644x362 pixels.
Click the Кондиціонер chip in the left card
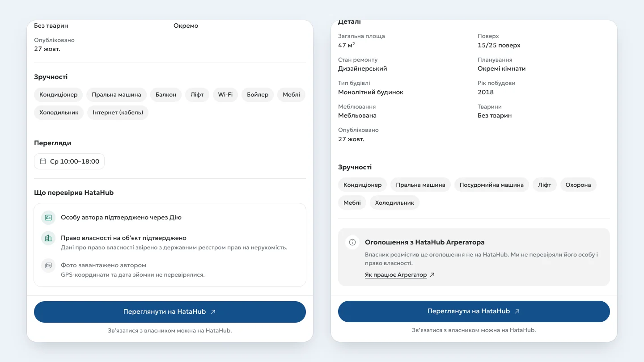tap(58, 95)
